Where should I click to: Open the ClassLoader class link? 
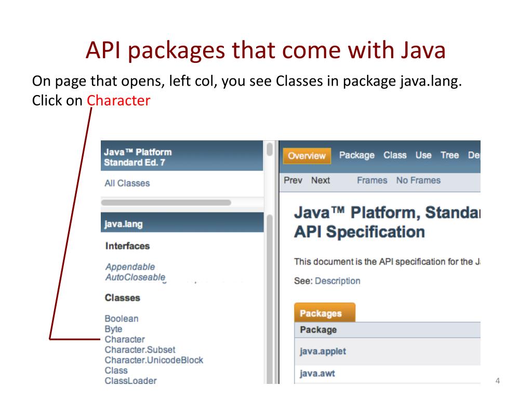(x=130, y=381)
